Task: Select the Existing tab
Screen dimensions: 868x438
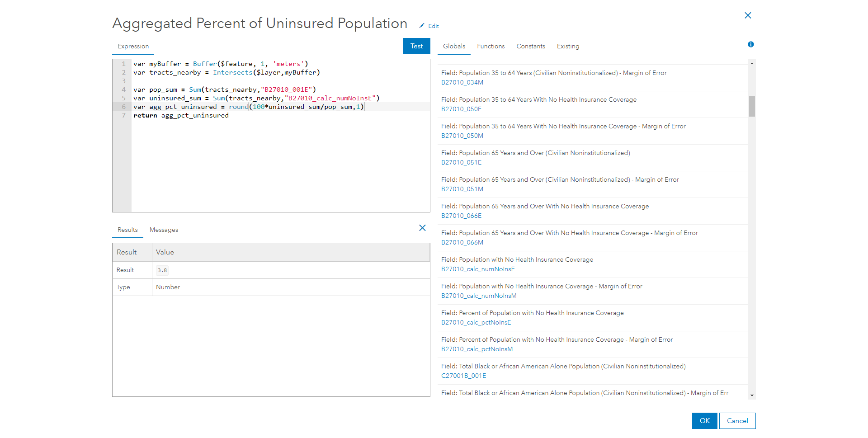Action: (568, 46)
